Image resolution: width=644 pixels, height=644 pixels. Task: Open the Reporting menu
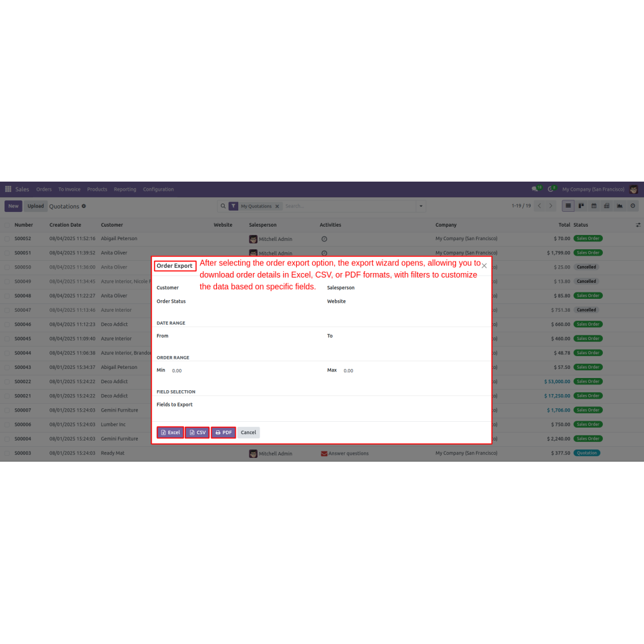(x=125, y=189)
